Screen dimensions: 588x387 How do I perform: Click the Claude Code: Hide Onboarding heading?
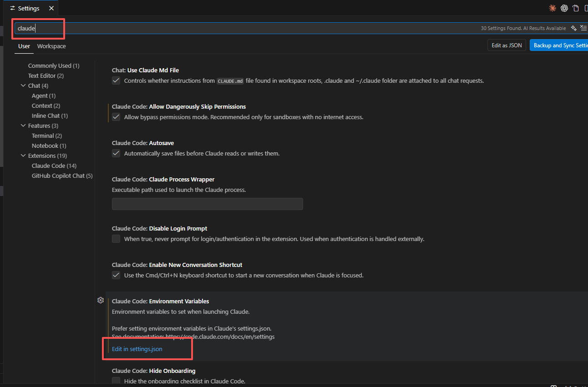coord(154,371)
